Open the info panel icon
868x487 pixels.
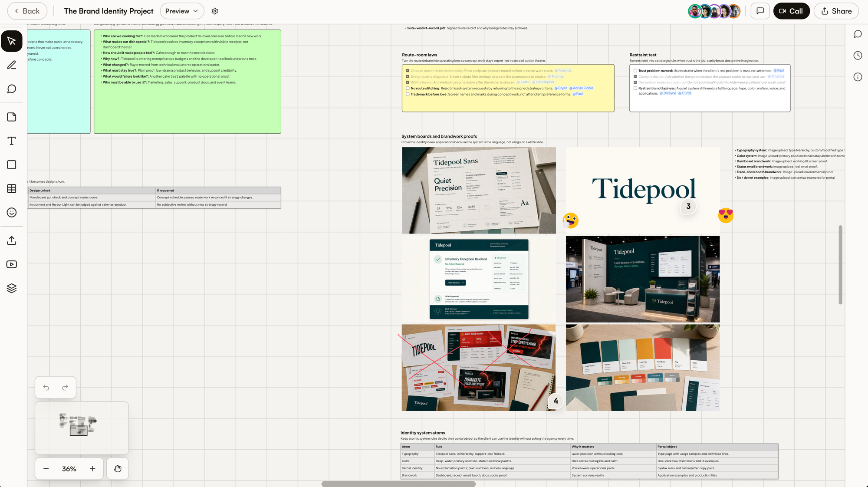click(858, 77)
